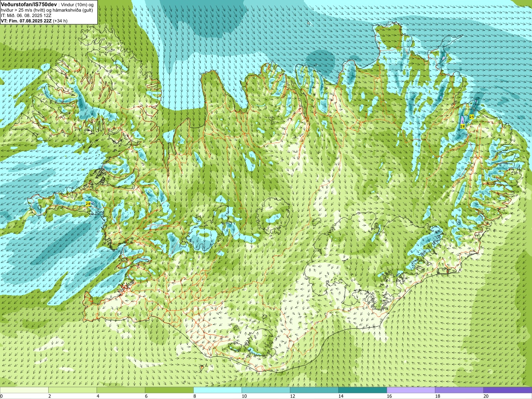Viewport: 532px width, 399px height.
Task: Pick the dark violet above-20 legend swatch
Action: click(507, 390)
